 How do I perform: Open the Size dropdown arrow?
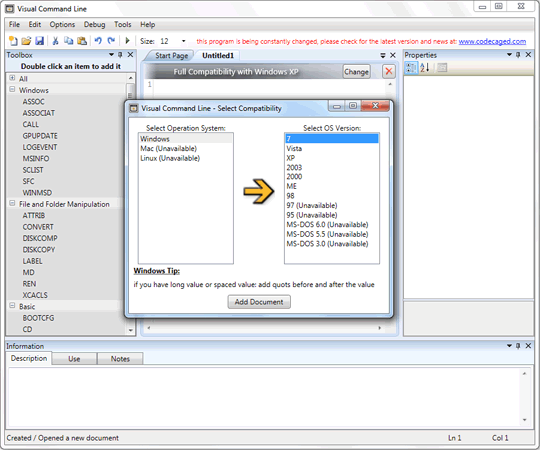[x=184, y=41]
